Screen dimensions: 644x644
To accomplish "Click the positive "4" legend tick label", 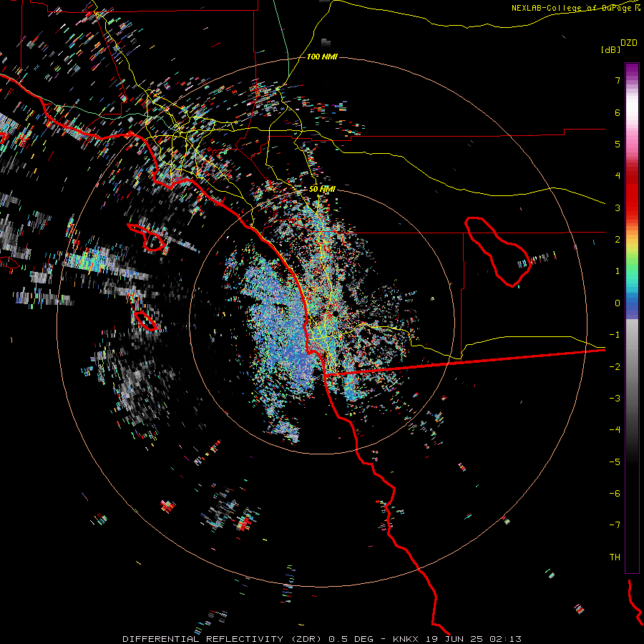I will click(x=618, y=176).
